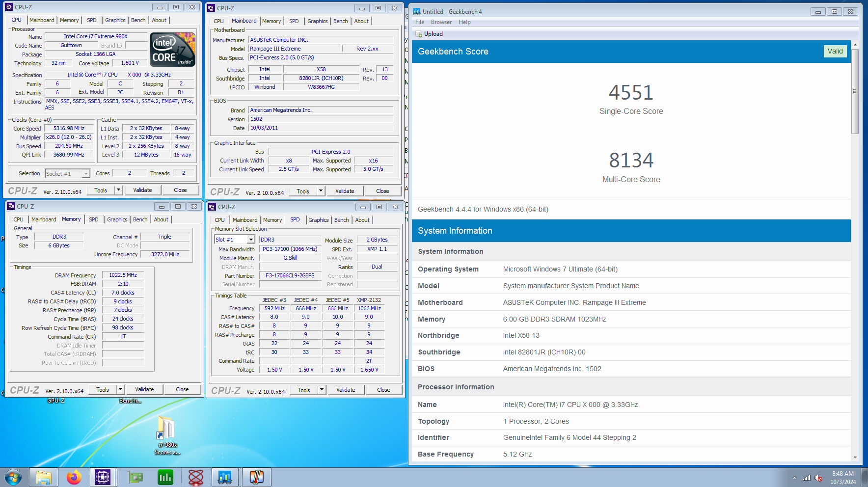This screenshot has width=868, height=487.
Task: Click the BIOS version field 1502
Action: coord(321,119)
